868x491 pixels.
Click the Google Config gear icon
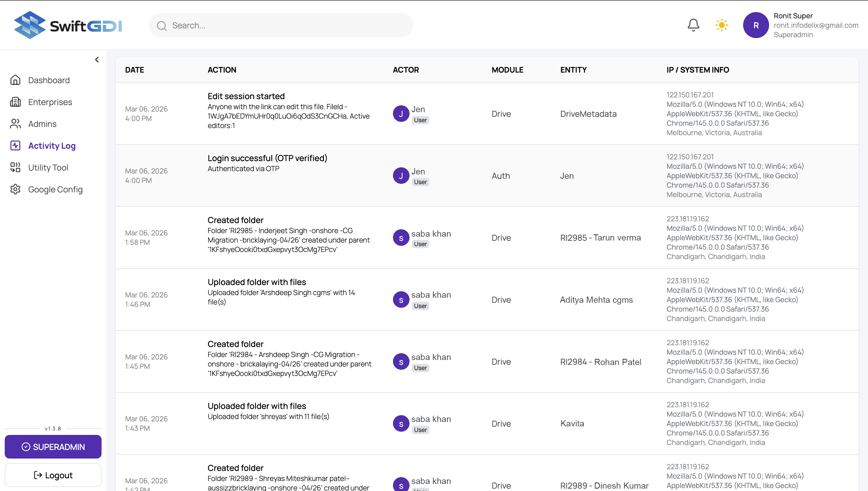(15, 189)
